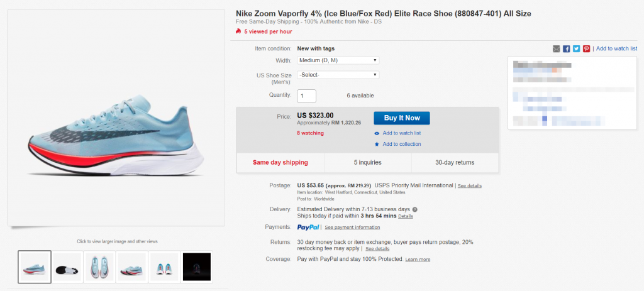Screen dimensions: 644x291
Task: Click Add to watch list link at top right
Action: [616, 48]
